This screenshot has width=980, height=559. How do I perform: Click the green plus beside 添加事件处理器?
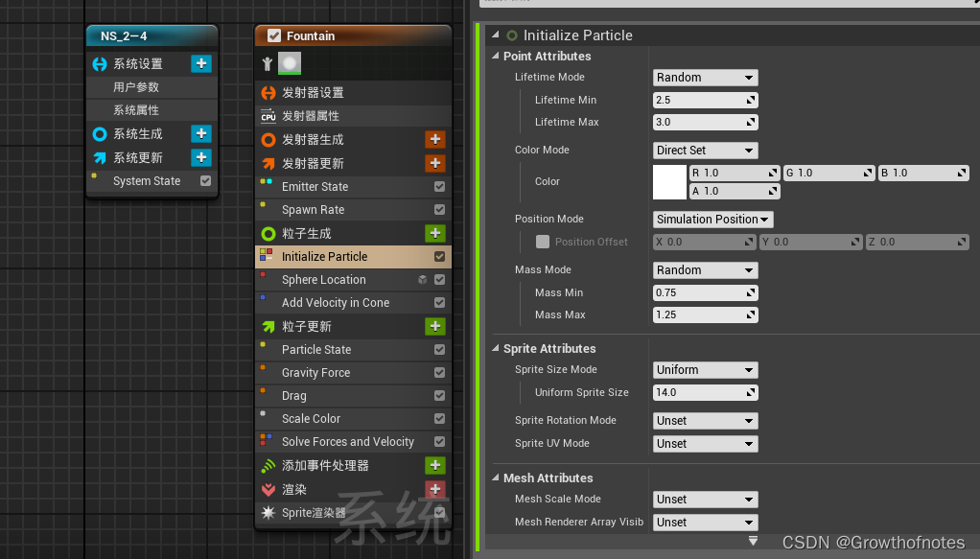(435, 466)
